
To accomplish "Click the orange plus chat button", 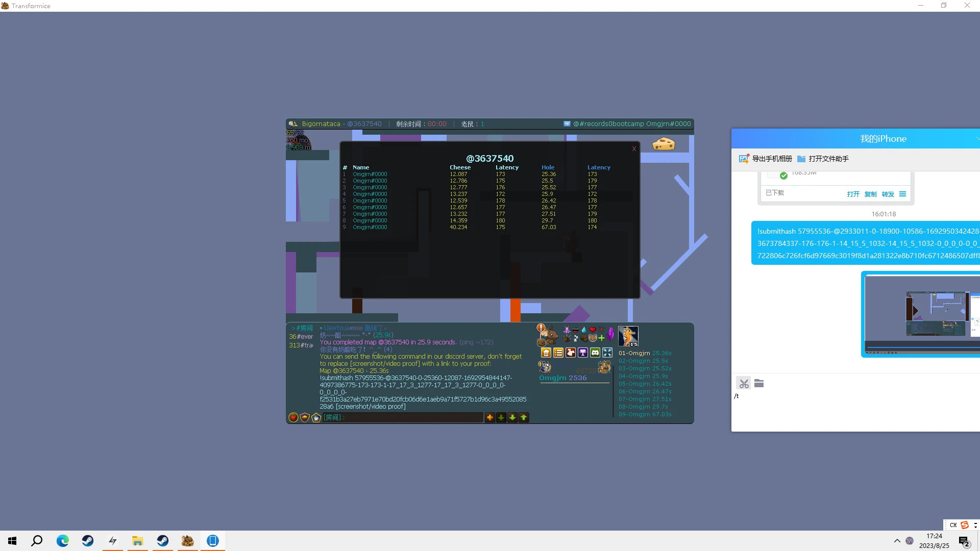I will tap(490, 417).
